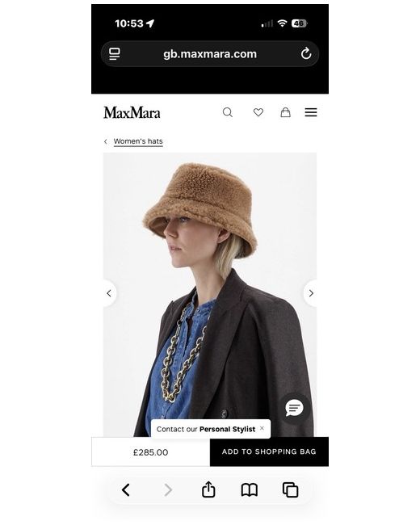Open the shopping bag icon
Viewport: 420px width, 525px height.
[285, 112]
